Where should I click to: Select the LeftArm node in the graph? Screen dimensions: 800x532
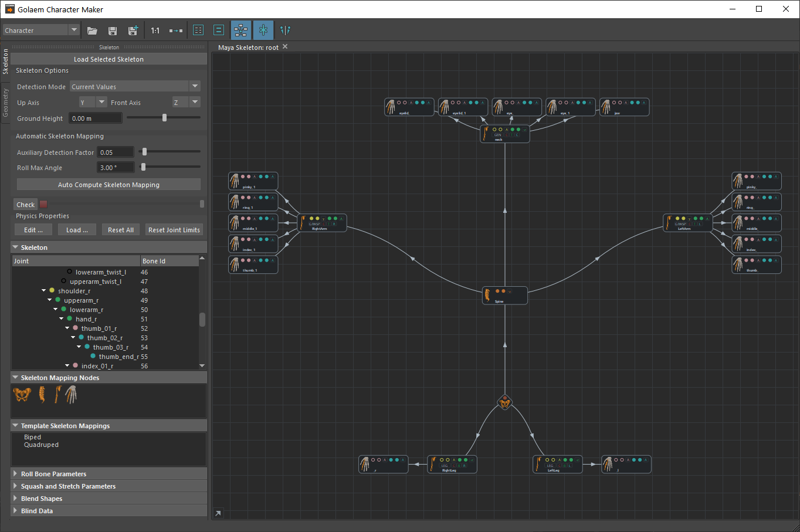(x=688, y=223)
